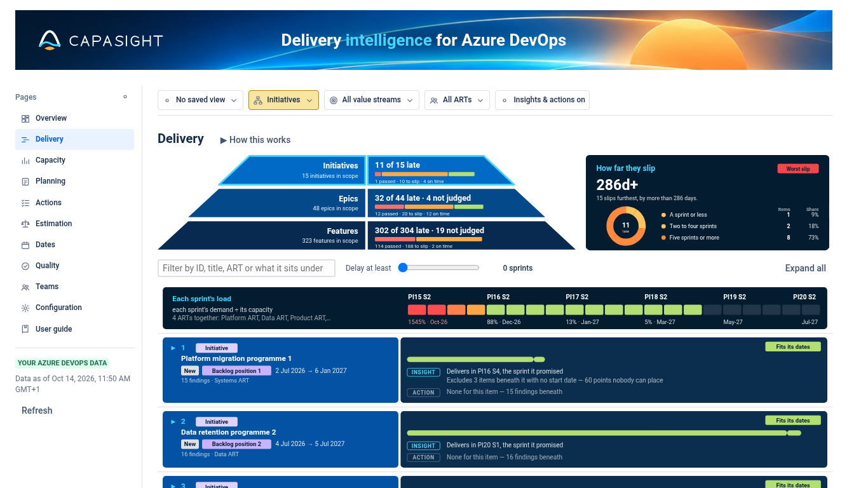Click the Actions checklist icon

[25, 203]
